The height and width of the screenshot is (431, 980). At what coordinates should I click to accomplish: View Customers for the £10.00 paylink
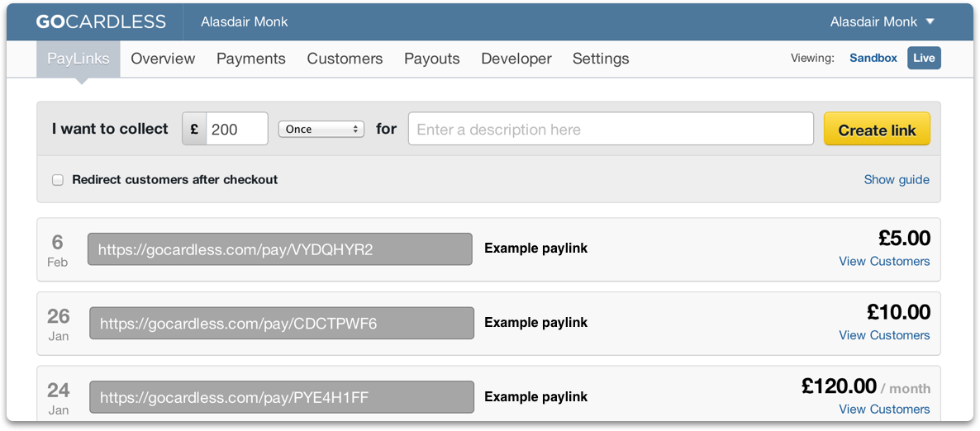point(884,335)
